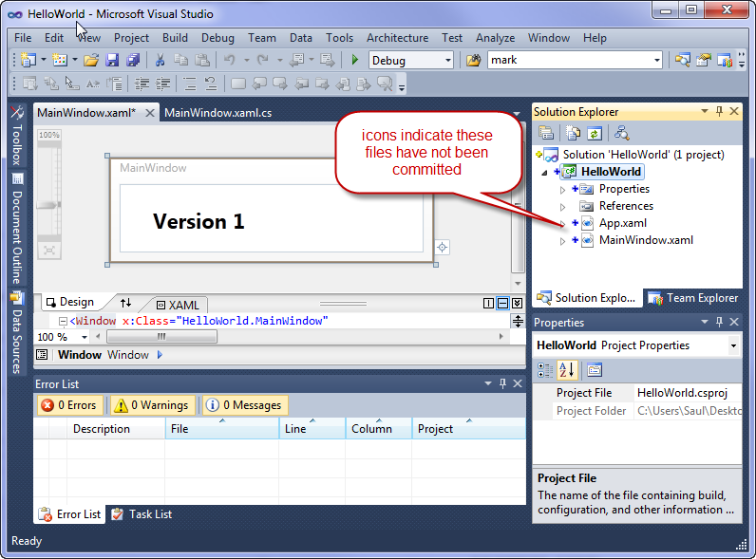Click the Swap Panes arrows icon
Image resolution: width=756 pixels, height=559 pixels.
pyautogui.click(x=125, y=303)
